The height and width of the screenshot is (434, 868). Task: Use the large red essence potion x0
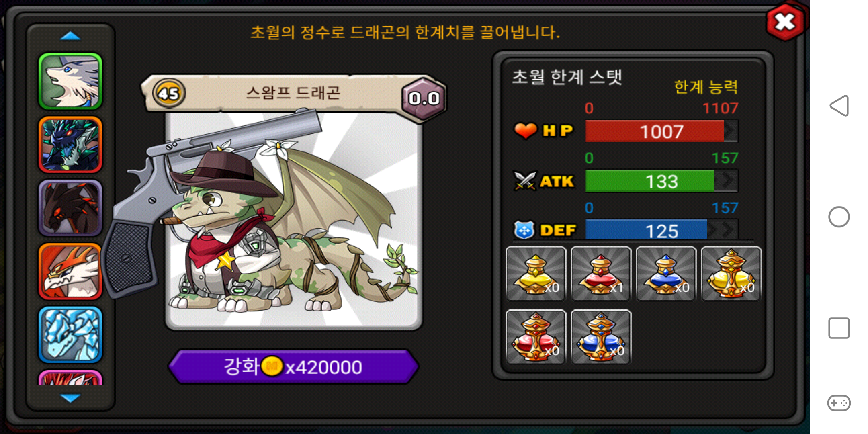tap(536, 337)
